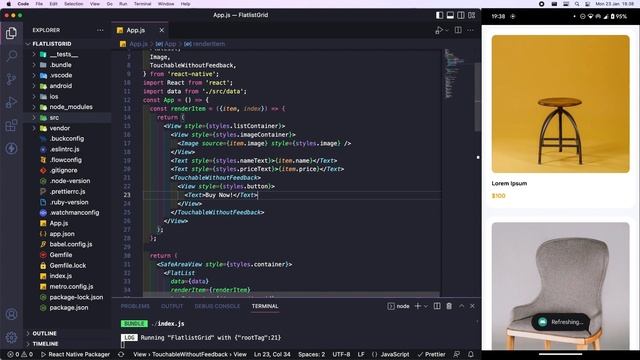Screen dimensions: 640x360
Task: Split the editor to the right
Action: [x=458, y=30]
